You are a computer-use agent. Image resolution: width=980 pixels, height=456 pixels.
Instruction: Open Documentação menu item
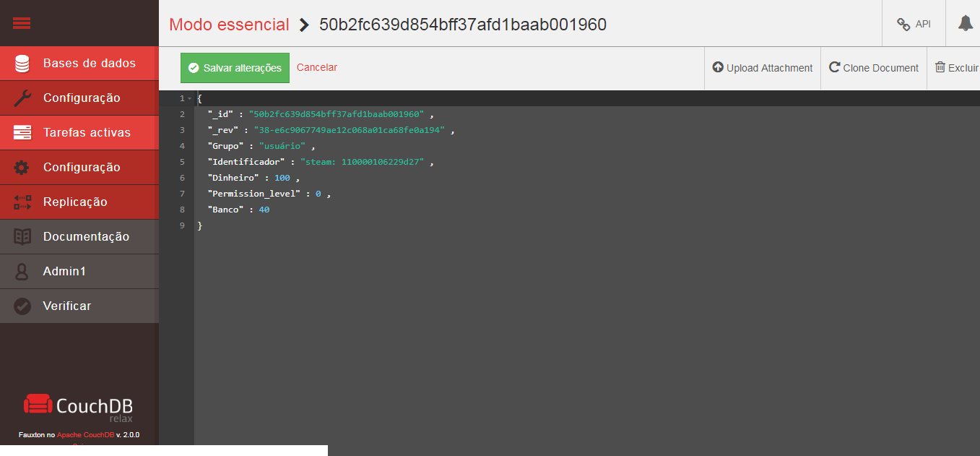tap(79, 237)
